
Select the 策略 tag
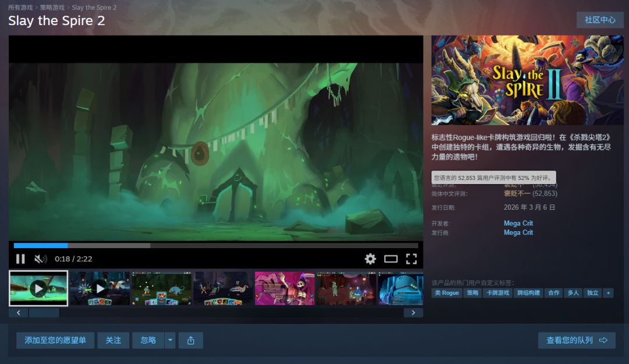[472, 293]
